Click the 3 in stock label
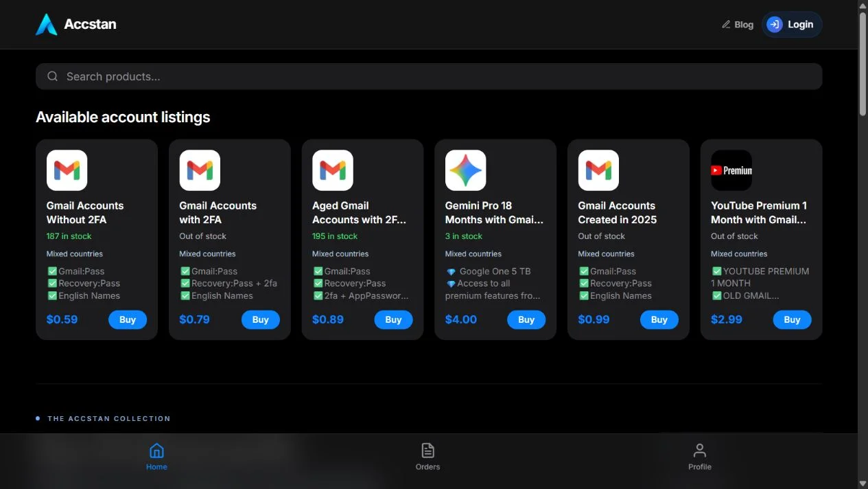The height and width of the screenshot is (489, 868). [464, 236]
